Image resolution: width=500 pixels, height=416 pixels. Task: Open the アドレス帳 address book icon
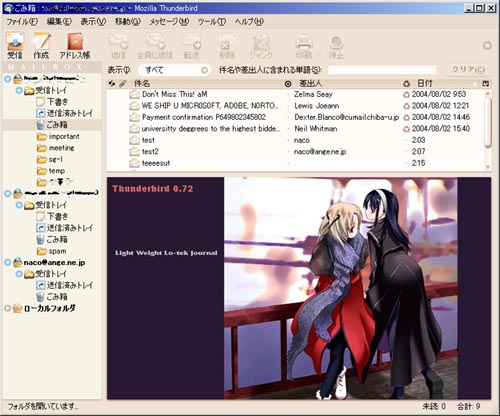tap(75, 45)
